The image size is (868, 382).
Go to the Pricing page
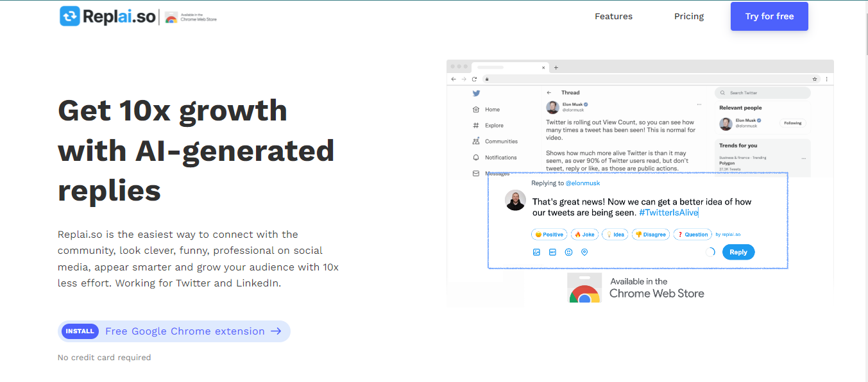[689, 16]
